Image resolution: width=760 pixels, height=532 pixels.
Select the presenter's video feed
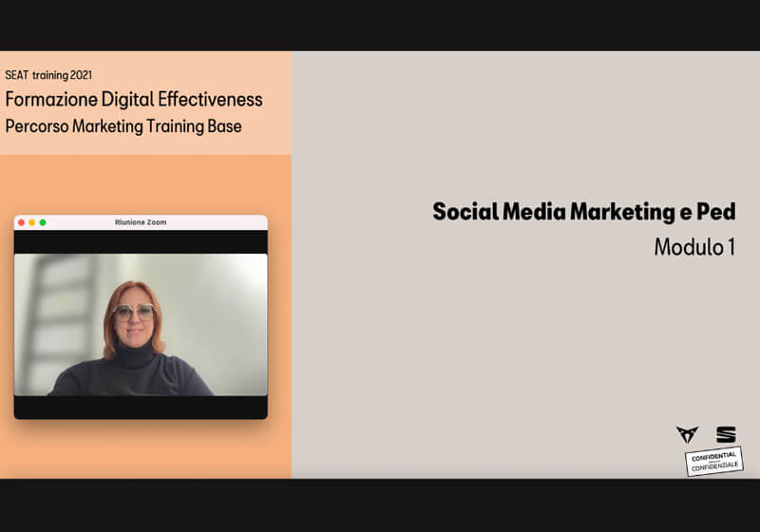click(x=141, y=324)
